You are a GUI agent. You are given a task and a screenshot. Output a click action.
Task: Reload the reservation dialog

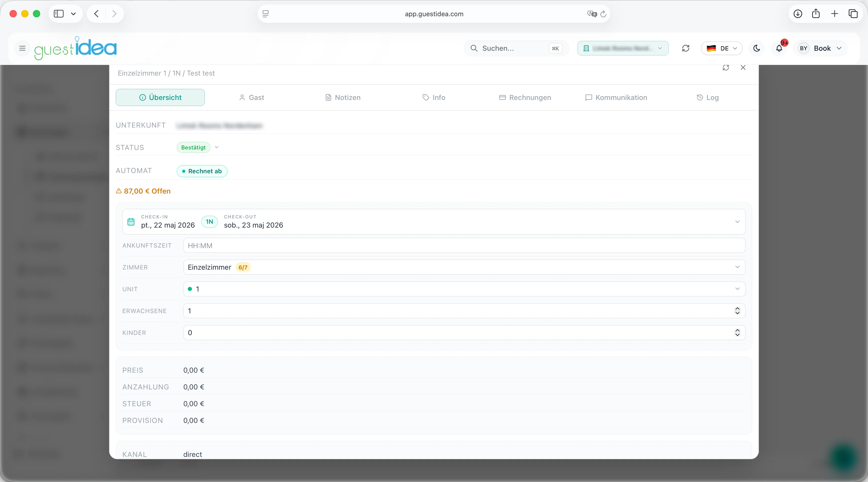coord(726,68)
